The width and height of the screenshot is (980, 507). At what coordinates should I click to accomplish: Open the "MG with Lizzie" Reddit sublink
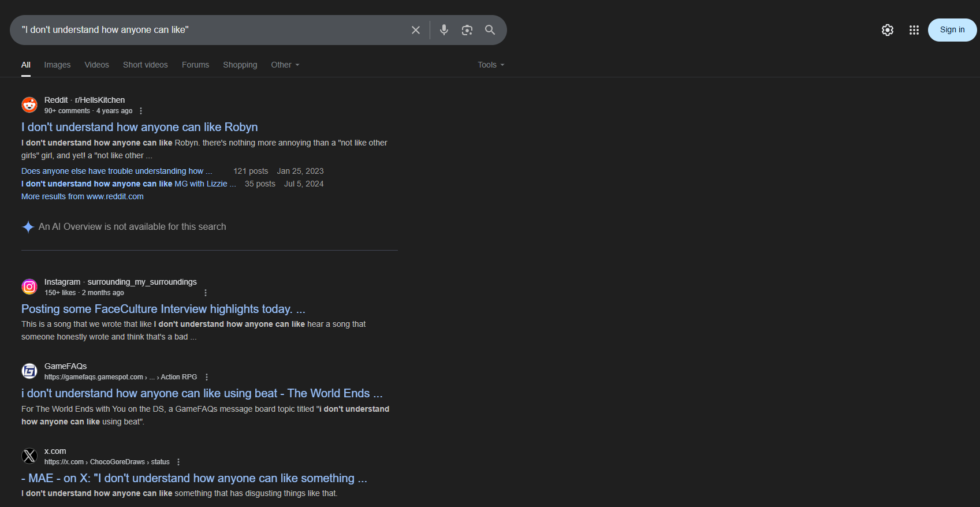coord(129,184)
